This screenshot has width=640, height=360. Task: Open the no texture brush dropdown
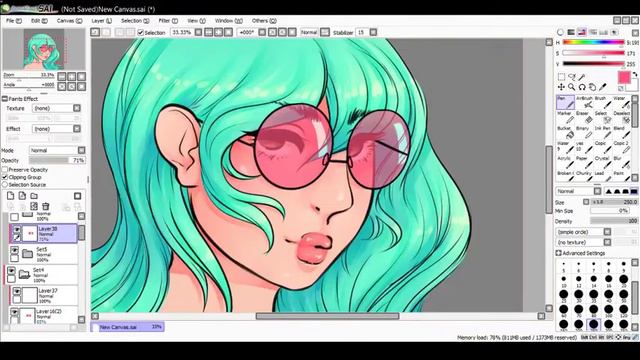[584, 242]
